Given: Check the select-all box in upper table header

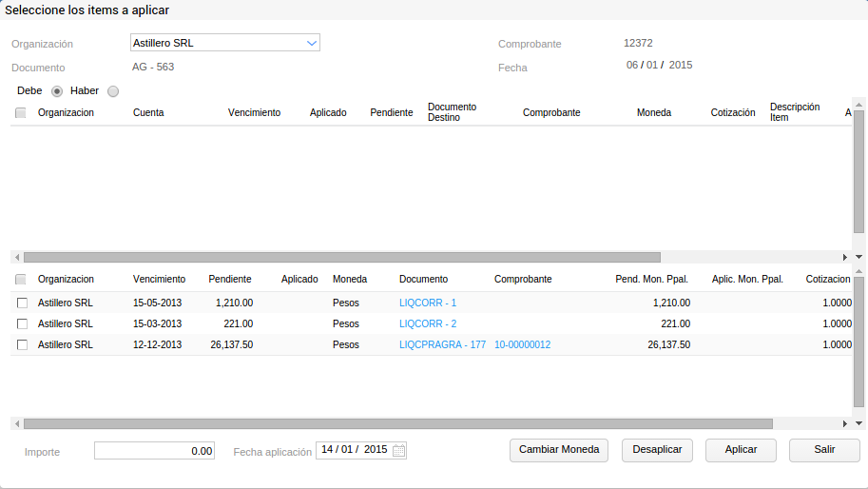Looking at the screenshot, I should click(21, 113).
